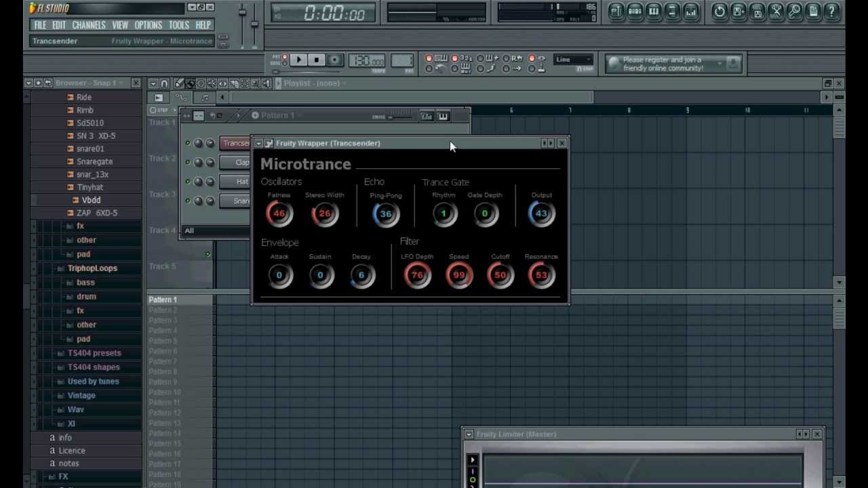Viewport: 868px width, 488px height.
Task: Click the swing slider in channel window
Action: click(x=399, y=117)
